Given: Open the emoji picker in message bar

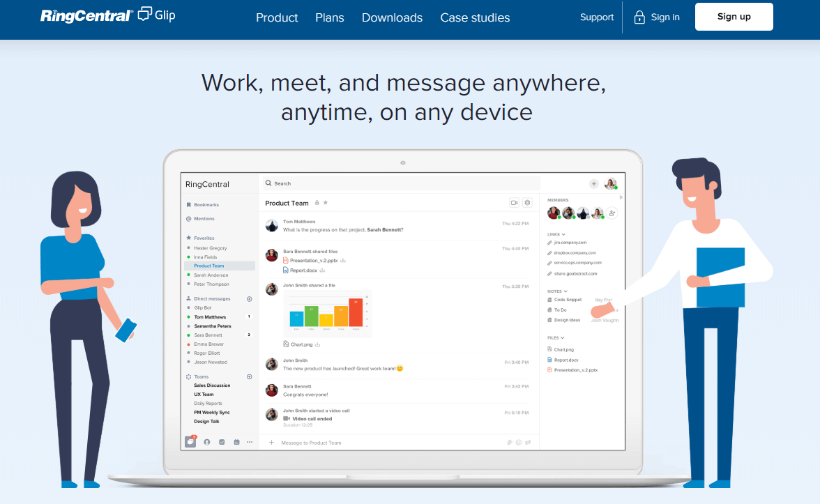Looking at the screenshot, I should tap(519, 443).
